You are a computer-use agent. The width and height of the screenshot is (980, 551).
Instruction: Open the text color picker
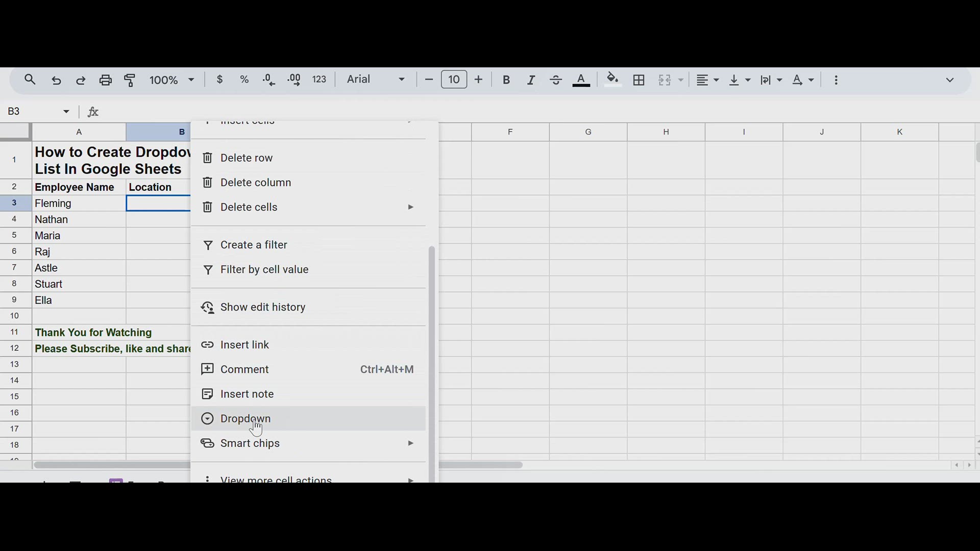coord(582,80)
